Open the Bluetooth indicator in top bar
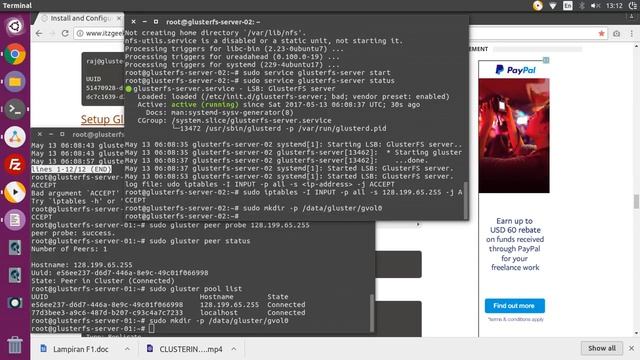The height and width of the screenshot is (360, 640). pyautogui.click(x=582, y=5)
